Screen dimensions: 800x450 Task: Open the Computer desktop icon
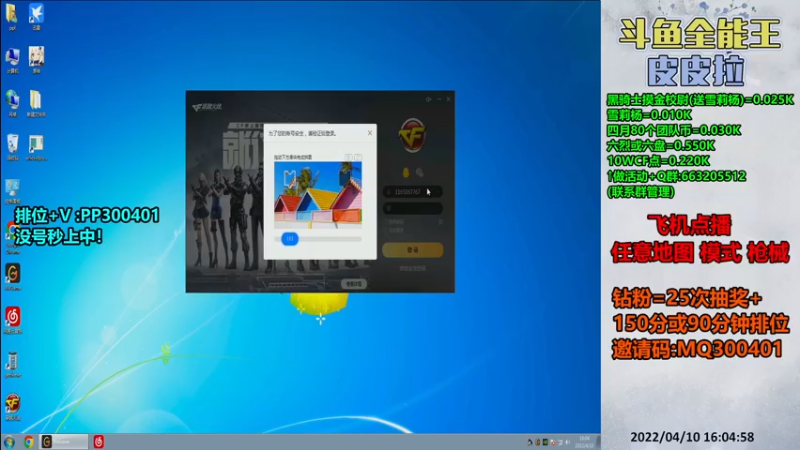[x=12, y=59]
